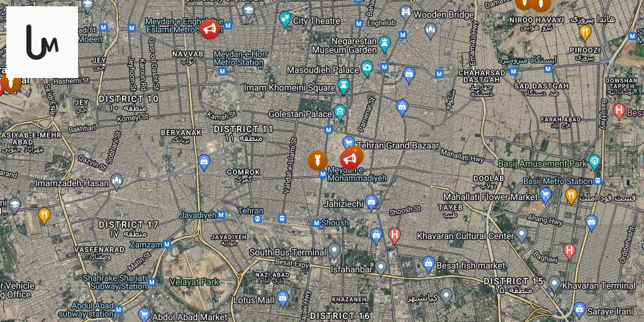
Task: Click the Lotus Mall shopping icon
Action: 282,299
